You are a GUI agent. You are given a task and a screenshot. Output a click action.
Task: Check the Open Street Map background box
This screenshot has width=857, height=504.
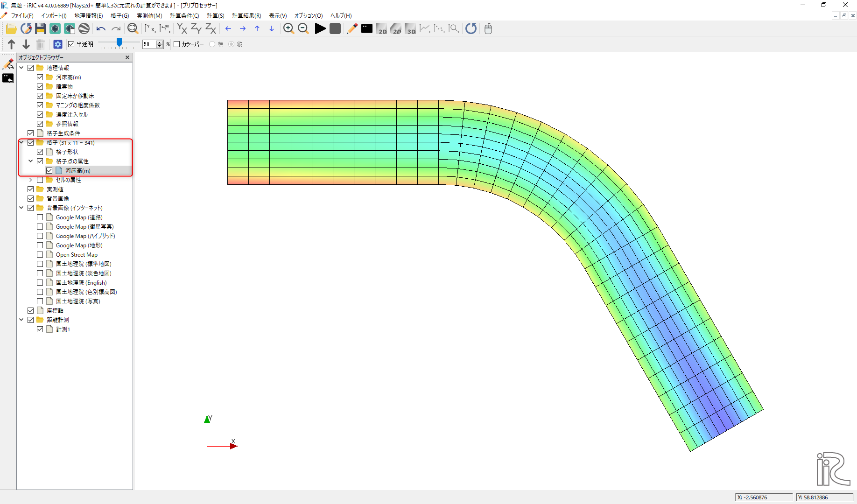click(x=40, y=255)
